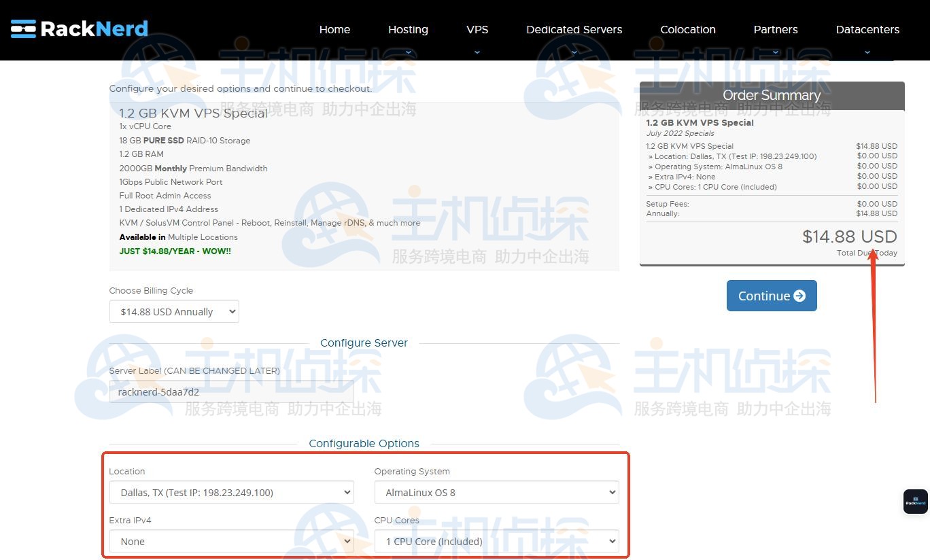The height and width of the screenshot is (560, 930).
Task: Click the Server Label input field
Action: (x=231, y=391)
